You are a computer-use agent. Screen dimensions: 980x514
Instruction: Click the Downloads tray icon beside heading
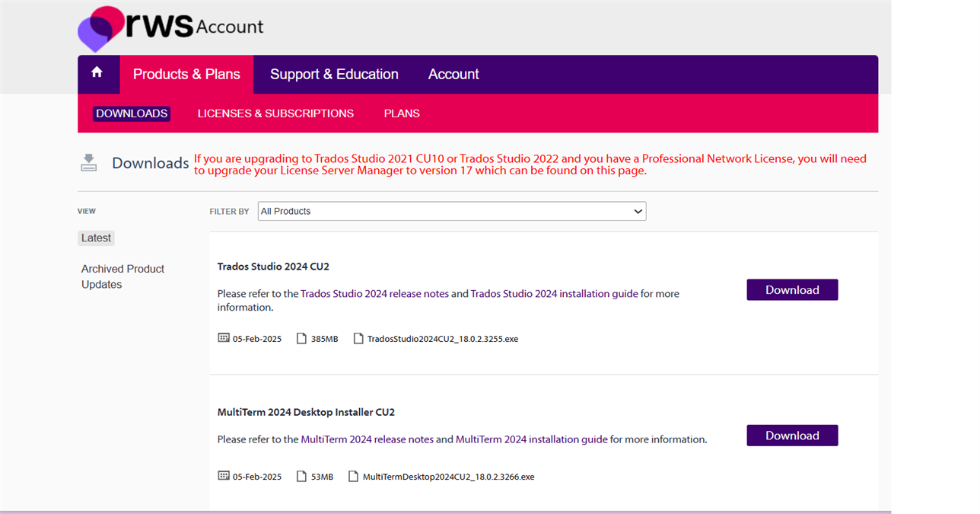pyautogui.click(x=89, y=162)
